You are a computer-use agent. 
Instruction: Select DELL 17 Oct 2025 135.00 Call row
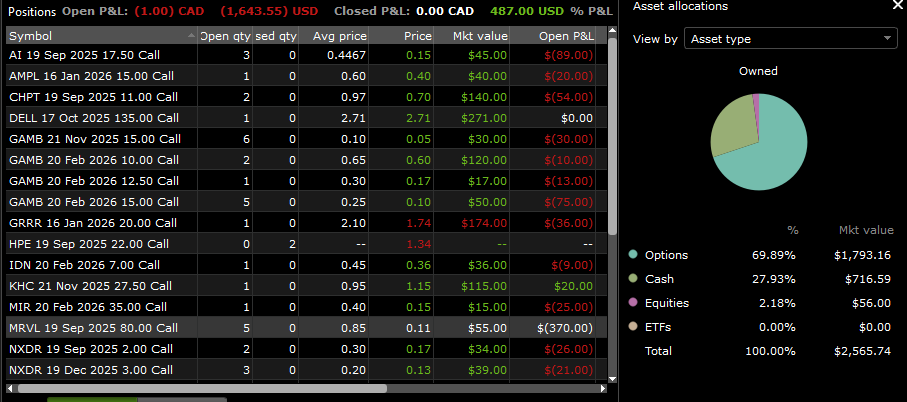pyautogui.click(x=307, y=118)
